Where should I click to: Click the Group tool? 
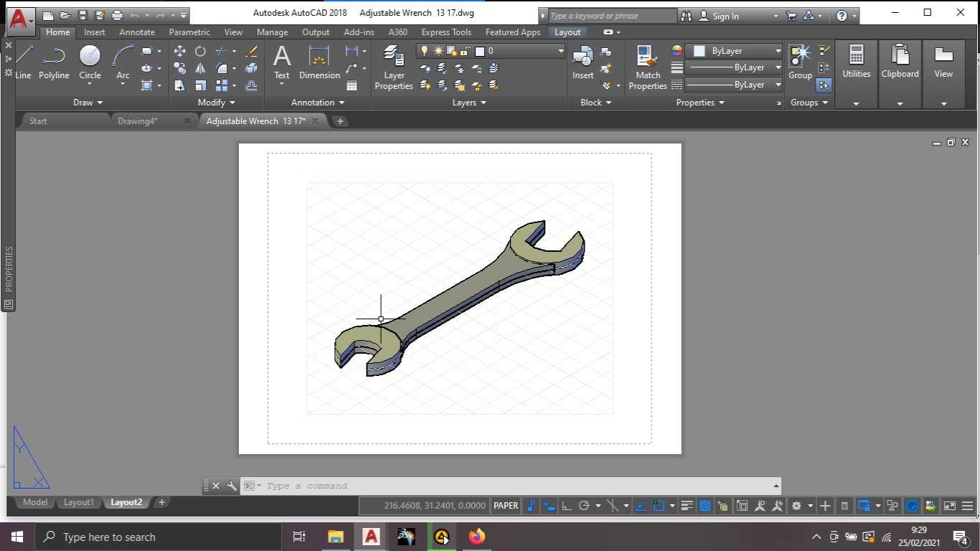(x=800, y=62)
